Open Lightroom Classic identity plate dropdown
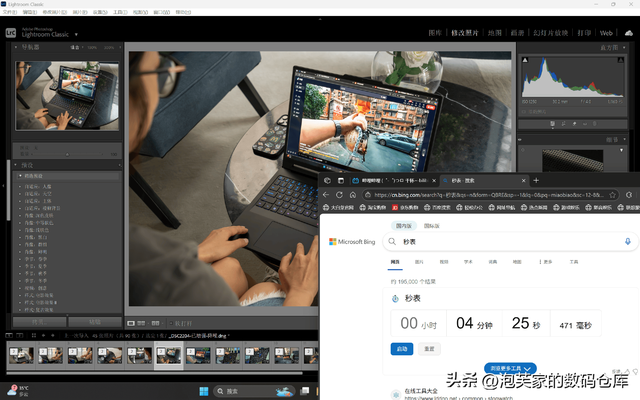This screenshot has width=640, height=400. (x=76, y=34)
